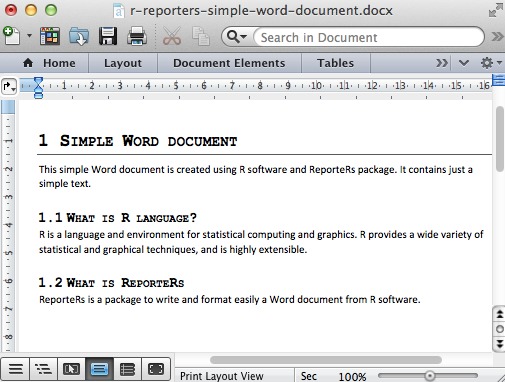Click the indent marker on ruler
This screenshot has width=505, height=382.
pos(38,88)
